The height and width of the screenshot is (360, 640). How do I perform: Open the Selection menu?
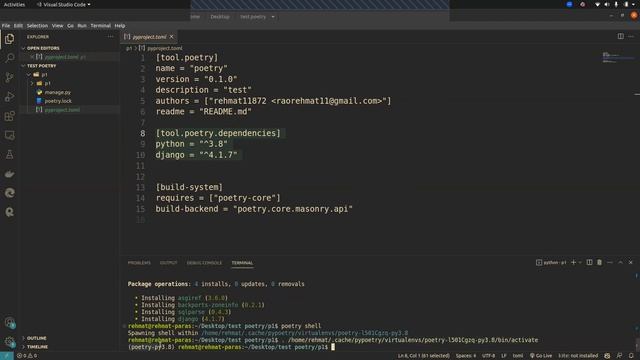37,26
